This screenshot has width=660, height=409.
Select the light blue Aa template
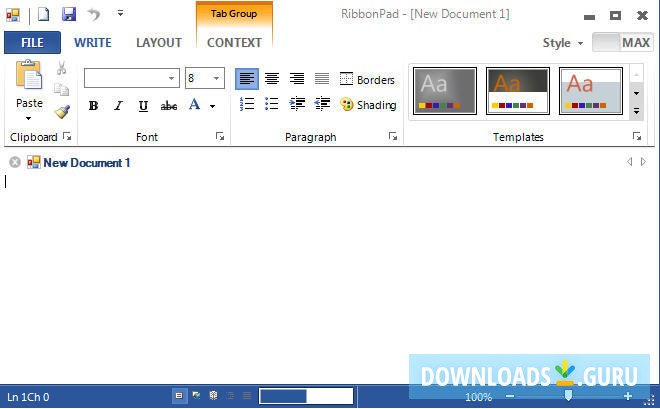point(591,91)
